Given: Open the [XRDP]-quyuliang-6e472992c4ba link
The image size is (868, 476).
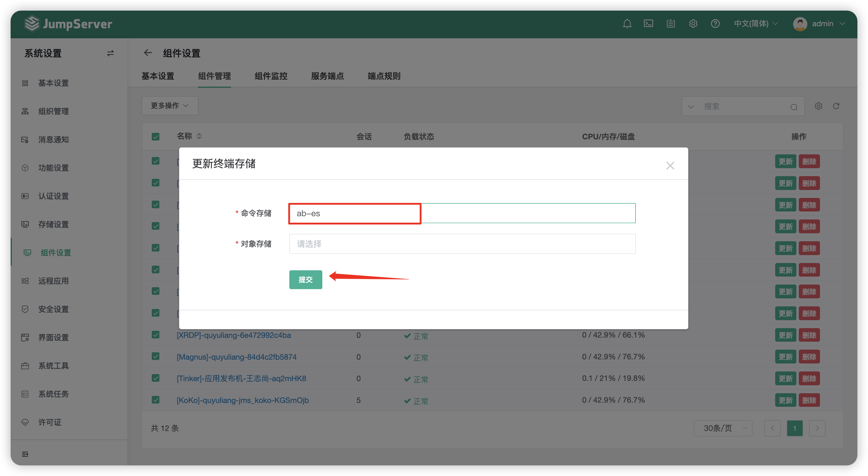Looking at the screenshot, I should [x=234, y=335].
